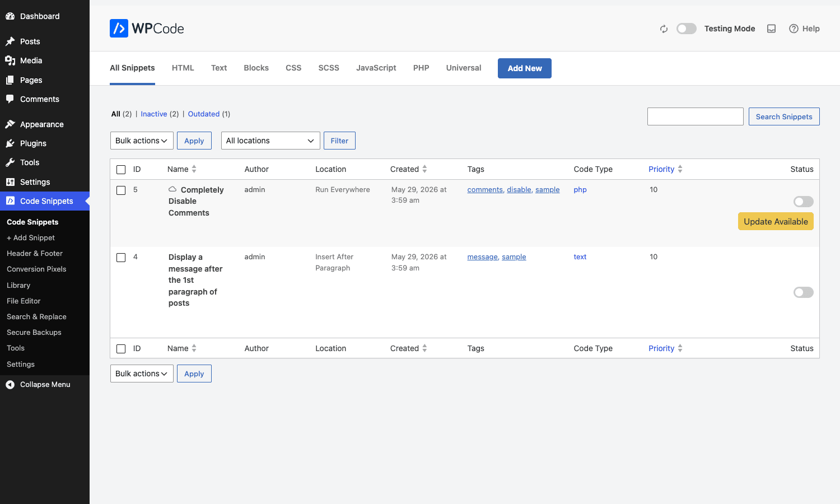
Task: Click the 'message' tag link
Action: [x=482, y=257]
